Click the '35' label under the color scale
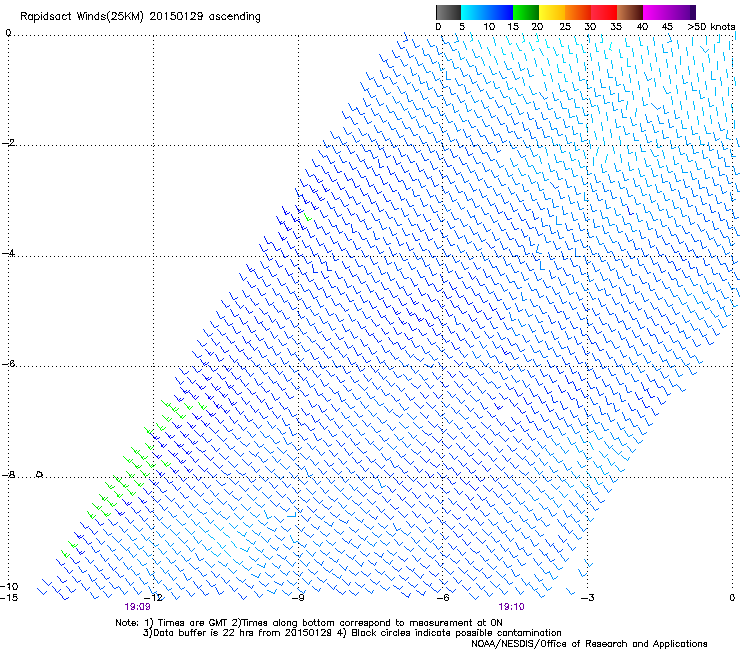This screenshot has width=740, height=650. click(616, 27)
